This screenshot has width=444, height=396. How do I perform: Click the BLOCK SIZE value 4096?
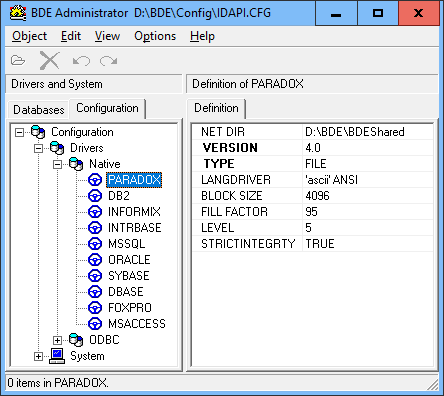click(368, 196)
